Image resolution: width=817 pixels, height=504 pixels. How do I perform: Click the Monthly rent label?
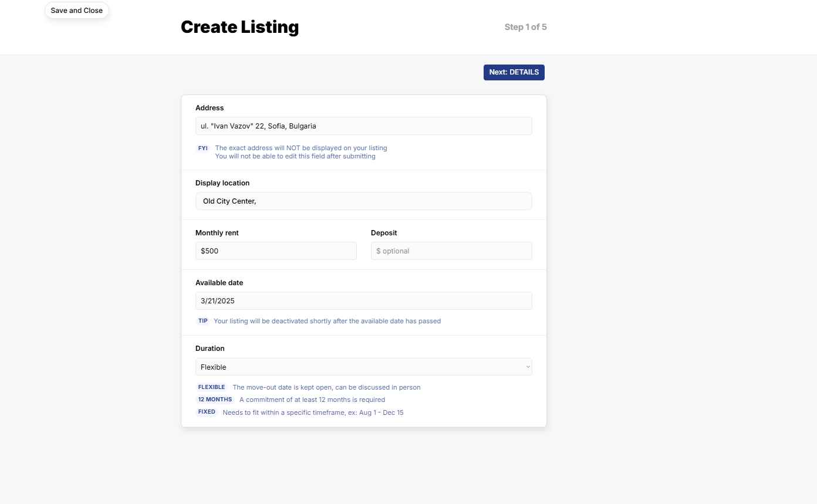[217, 233]
